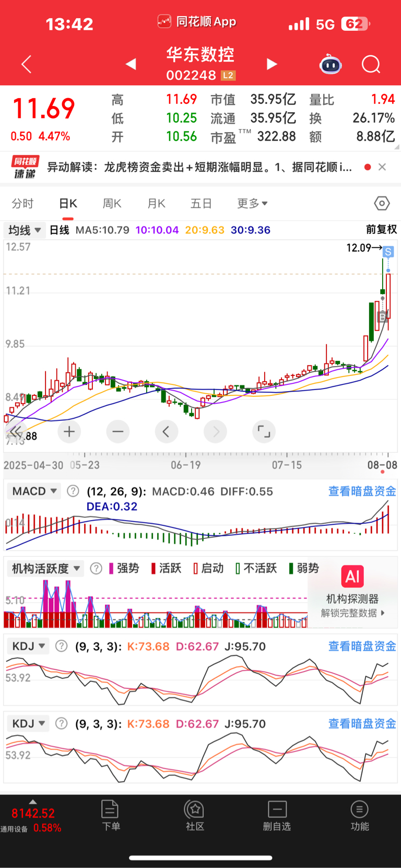This screenshot has width=401, height=868.
Task: Open the 同花顺速递 logo
Action: point(25,167)
